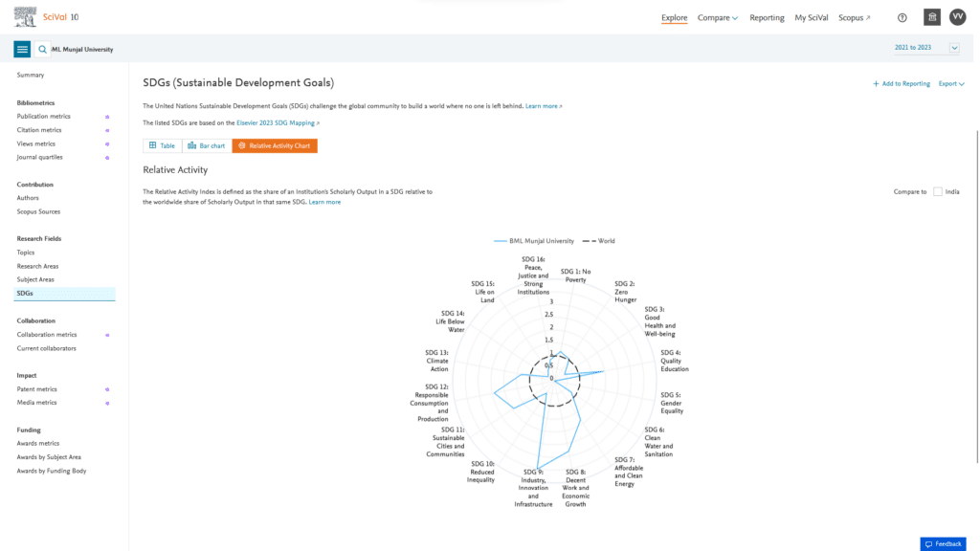This screenshot has height=551, width=980.
Task: Click the SDG 12 Responsible Consumption label
Action: pyautogui.click(x=430, y=403)
